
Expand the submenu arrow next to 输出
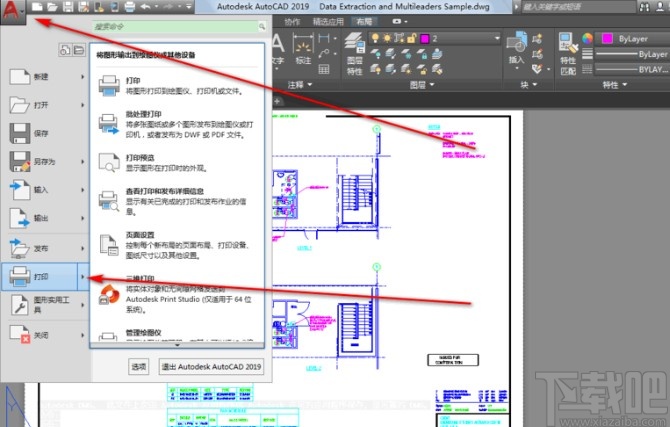tap(82, 218)
